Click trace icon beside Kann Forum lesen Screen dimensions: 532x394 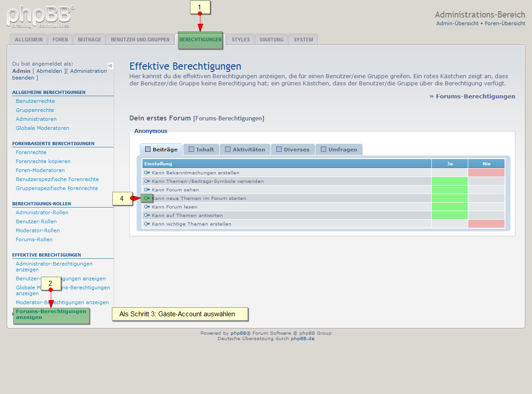pos(147,207)
